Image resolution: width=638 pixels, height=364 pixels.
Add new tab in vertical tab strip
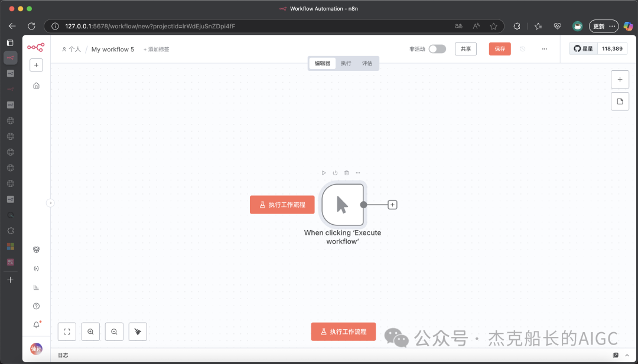[x=11, y=280]
